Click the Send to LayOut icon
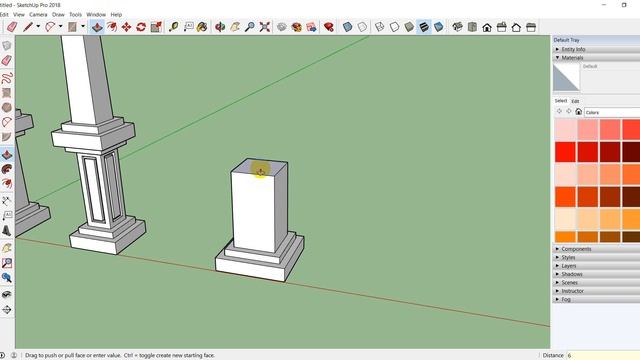The image size is (640, 360). pyautogui.click(x=311, y=27)
